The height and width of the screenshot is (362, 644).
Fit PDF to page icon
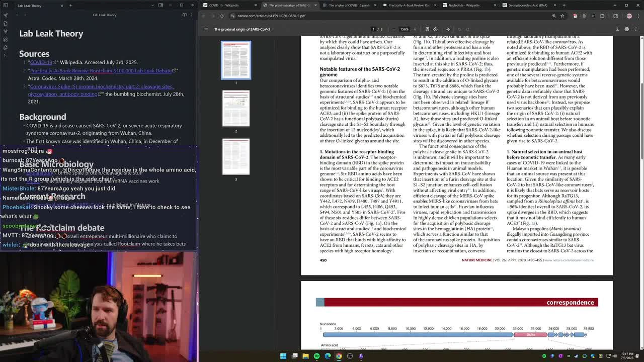[427, 29]
